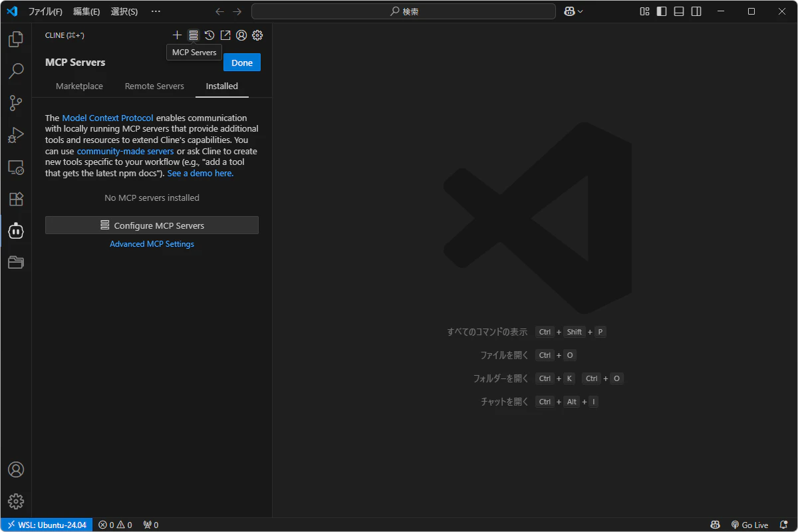This screenshot has height=532, width=798.
Task: Switch to the Marketplace tab
Action: click(x=79, y=86)
